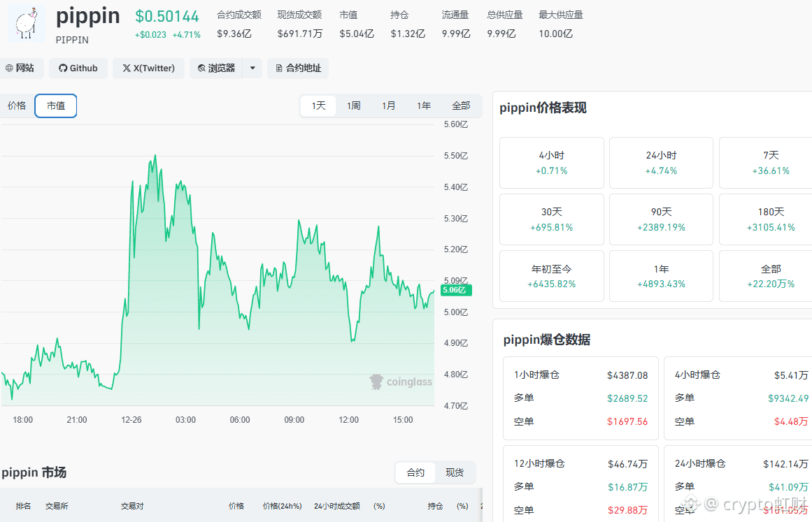Click the 合约地址 contract address button
This screenshot has width=812, height=522.
298,68
